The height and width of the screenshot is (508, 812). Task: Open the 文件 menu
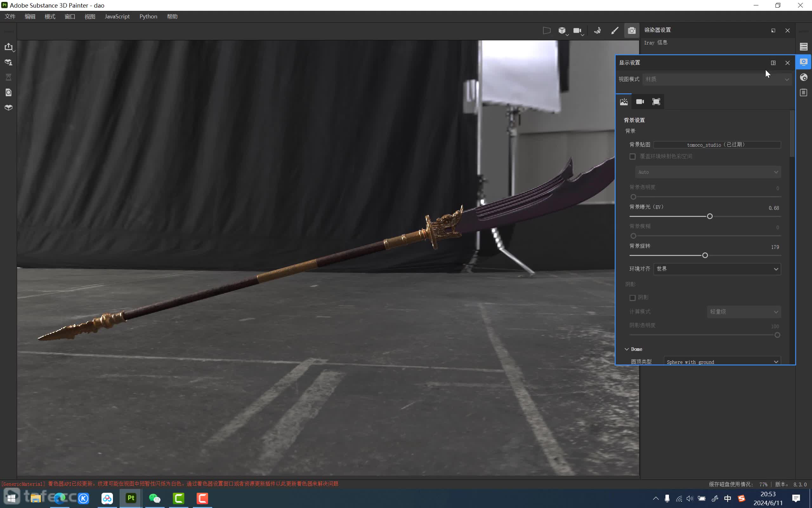point(10,17)
